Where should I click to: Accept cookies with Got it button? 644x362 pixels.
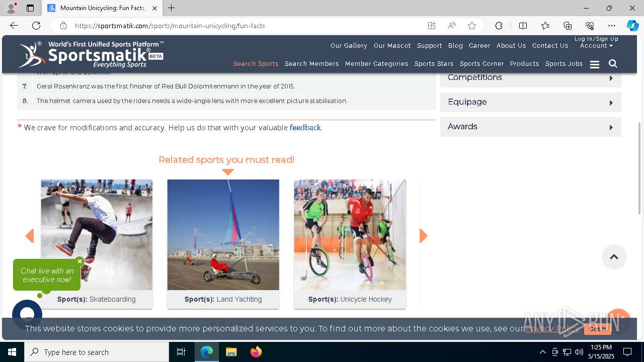pos(598,329)
